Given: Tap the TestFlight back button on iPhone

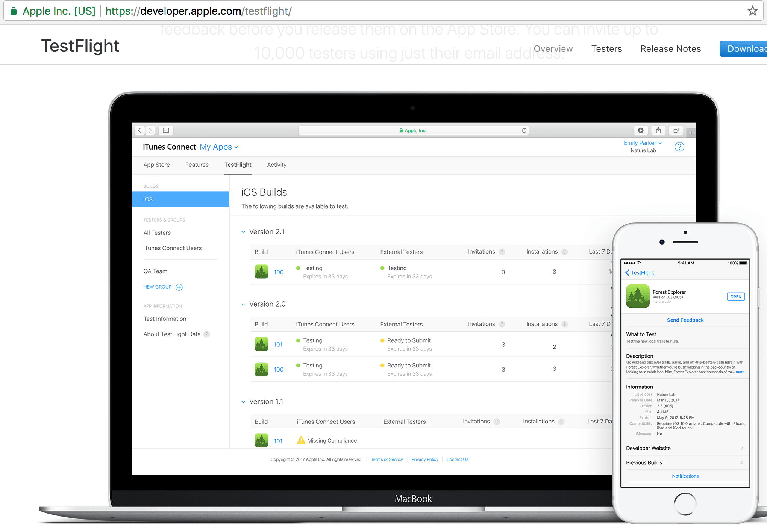Looking at the screenshot, I should [640, 273].
